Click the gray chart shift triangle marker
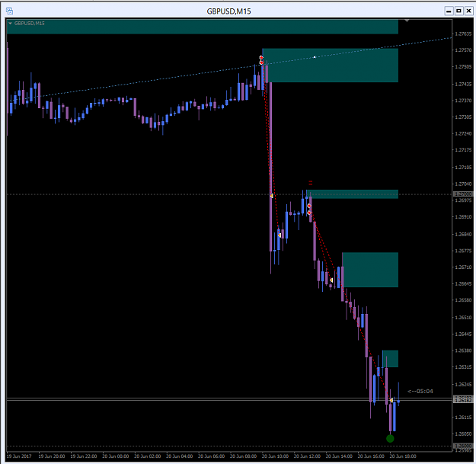The image size is (476, 464). click(x=407, y=21)
